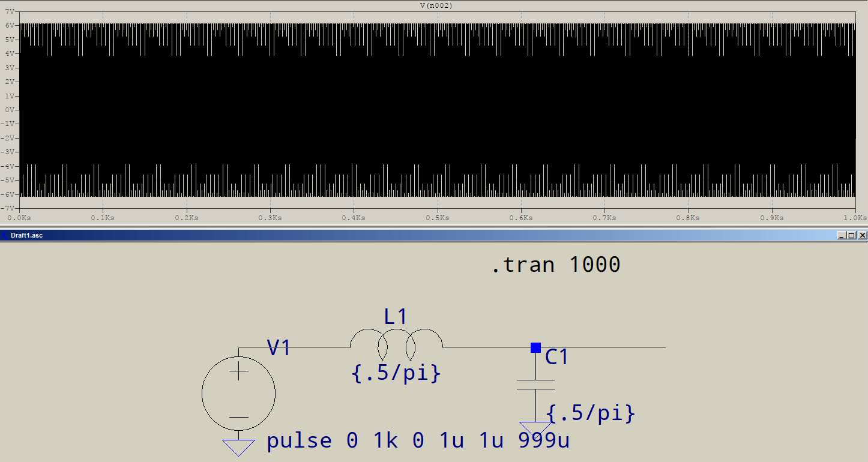Screen dimensions: 868x462
Task: Maximize the Draft1.asc schematic window
Action: (x=851, y=235)
